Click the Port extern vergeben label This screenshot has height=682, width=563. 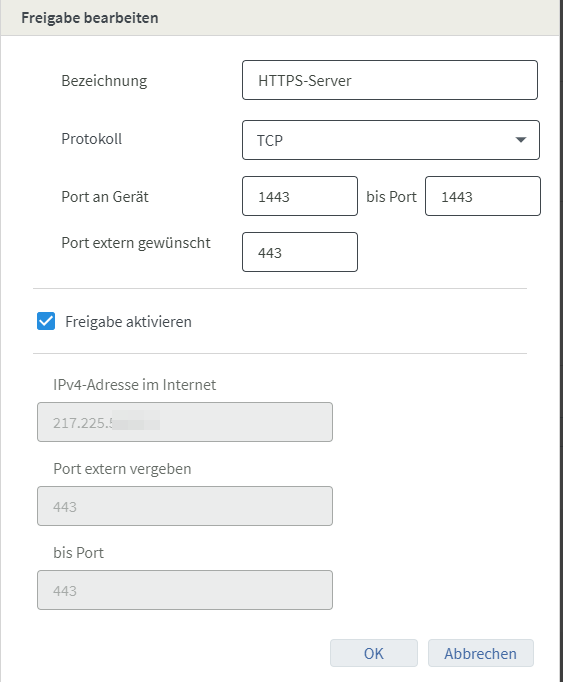coord(122,469)
